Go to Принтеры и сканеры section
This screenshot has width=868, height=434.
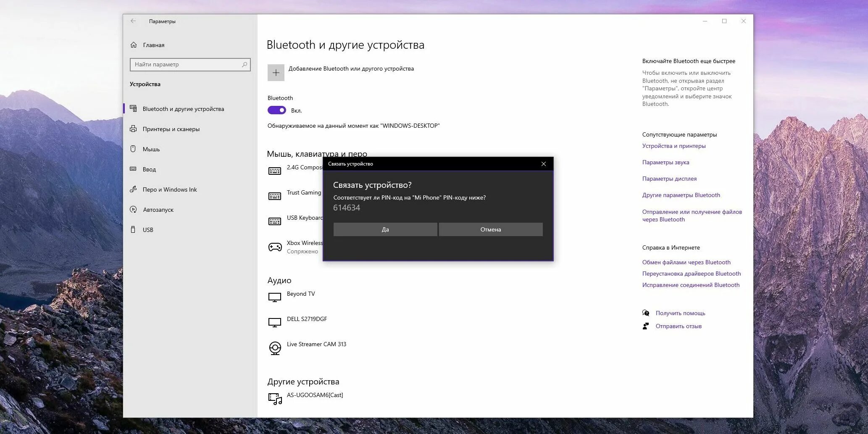click(190, 129)
